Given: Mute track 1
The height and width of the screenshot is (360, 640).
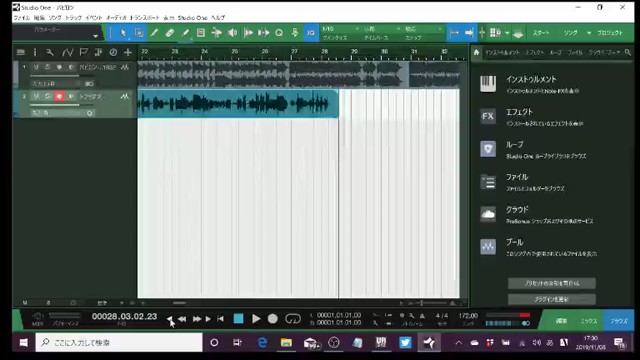Looking at the screenshot, I should [36, 67].
